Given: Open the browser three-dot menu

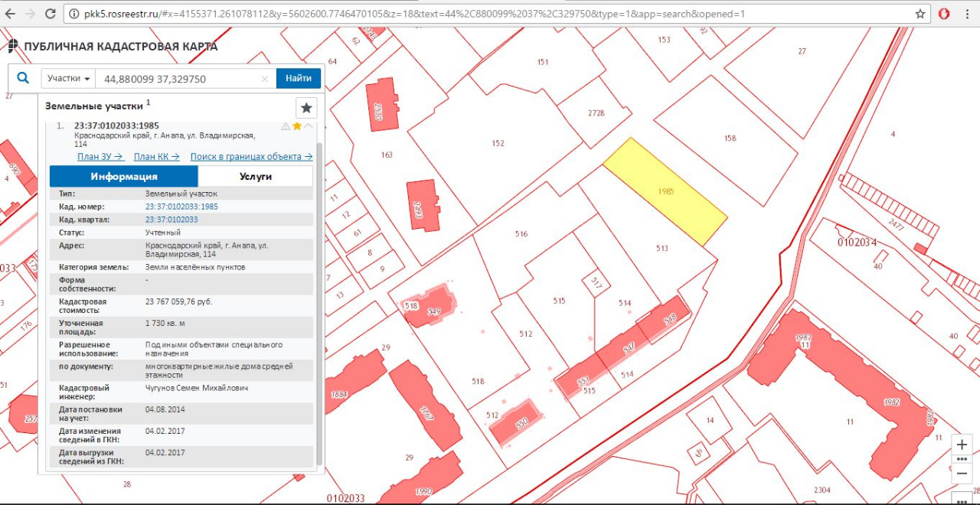Looking at the screenshot, I should 968,14.
